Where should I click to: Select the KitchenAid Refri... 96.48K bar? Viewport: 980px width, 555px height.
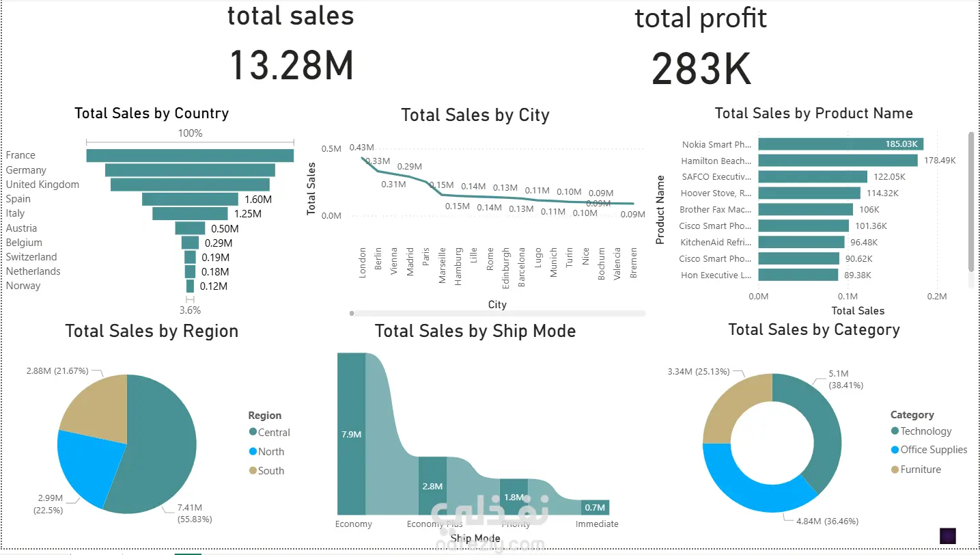coord(801,242)
